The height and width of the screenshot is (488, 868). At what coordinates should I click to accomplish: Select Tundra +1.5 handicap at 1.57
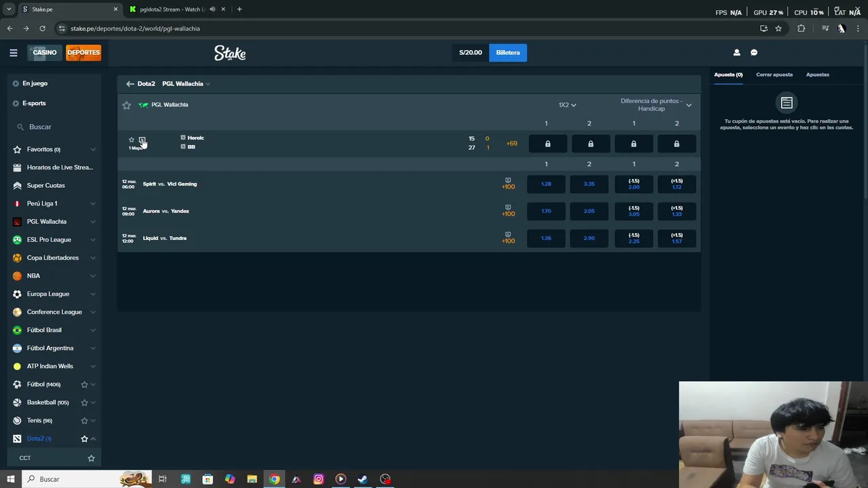[677, 238]
